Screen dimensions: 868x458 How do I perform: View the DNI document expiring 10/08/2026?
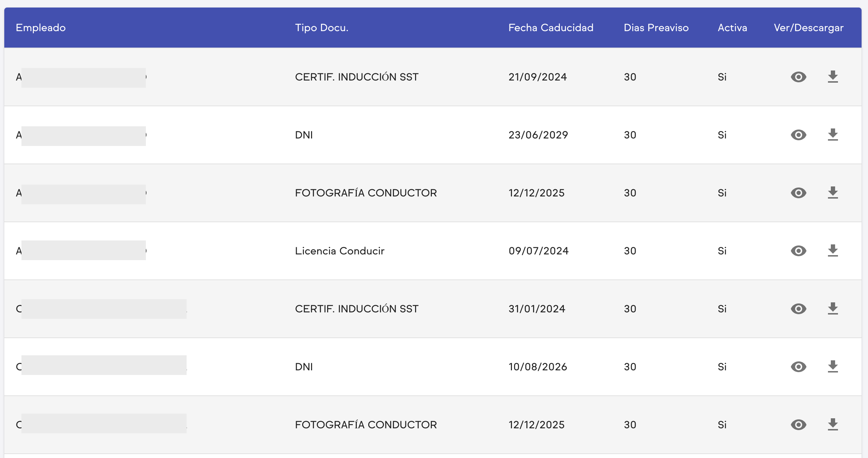798,367
